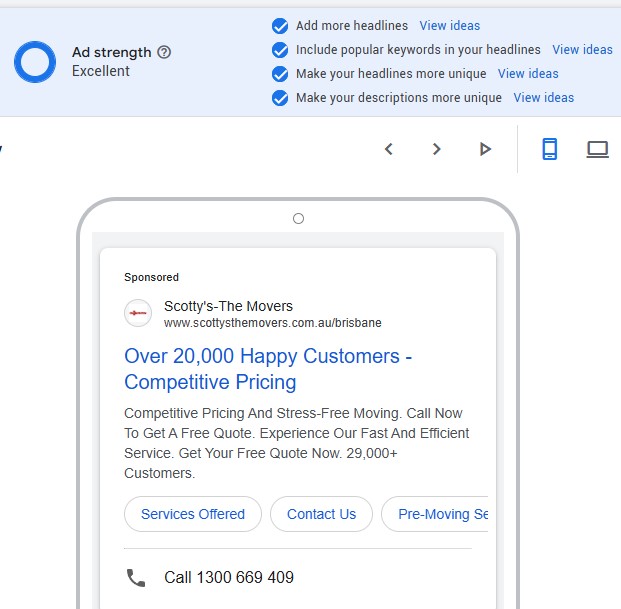Screen dimensions: 621x609
Task: Click the checkmark beside Add more headlines
Action: 280,26
